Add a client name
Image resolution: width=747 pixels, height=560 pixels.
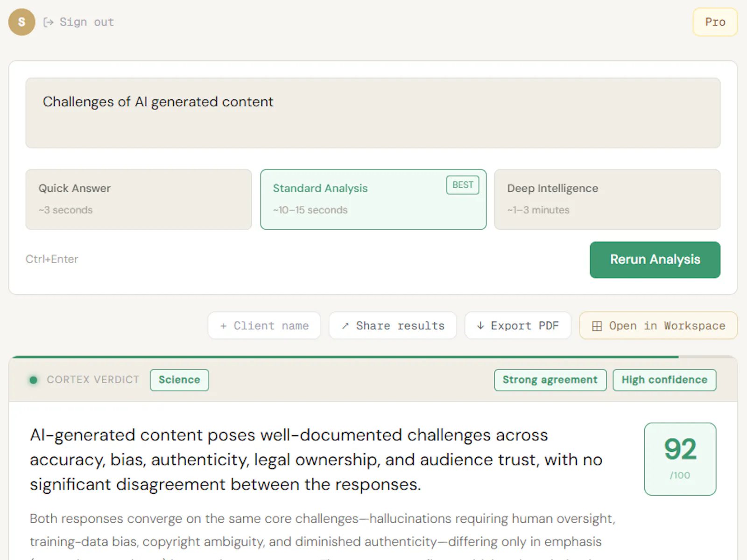(264, 325)
